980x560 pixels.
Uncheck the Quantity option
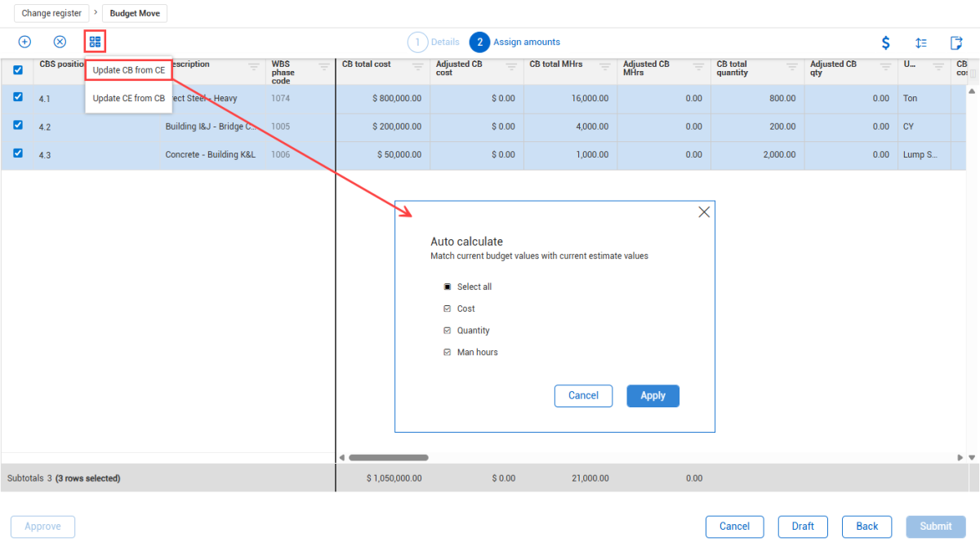pos(447,331)
